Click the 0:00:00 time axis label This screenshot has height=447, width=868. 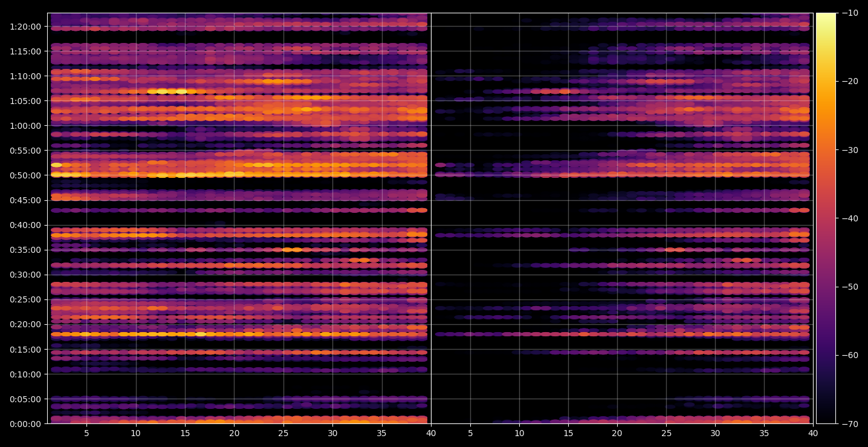click(25, 423)
